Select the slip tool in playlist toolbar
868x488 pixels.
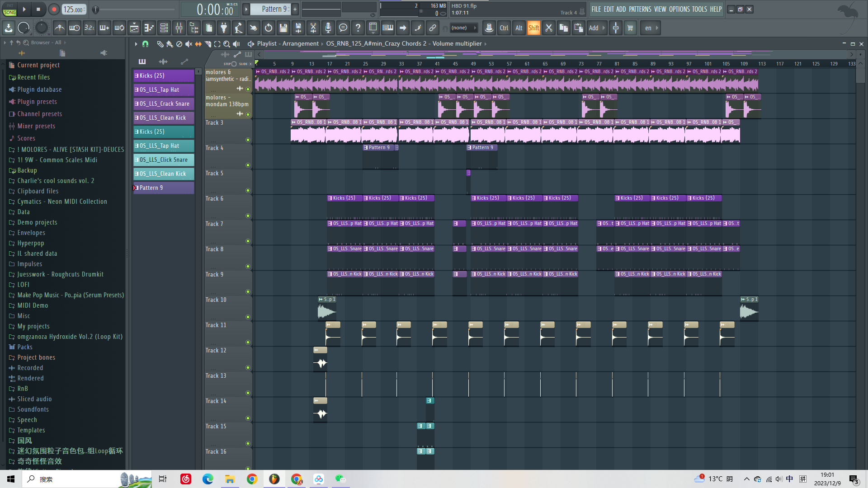click(x=198, y=44)
